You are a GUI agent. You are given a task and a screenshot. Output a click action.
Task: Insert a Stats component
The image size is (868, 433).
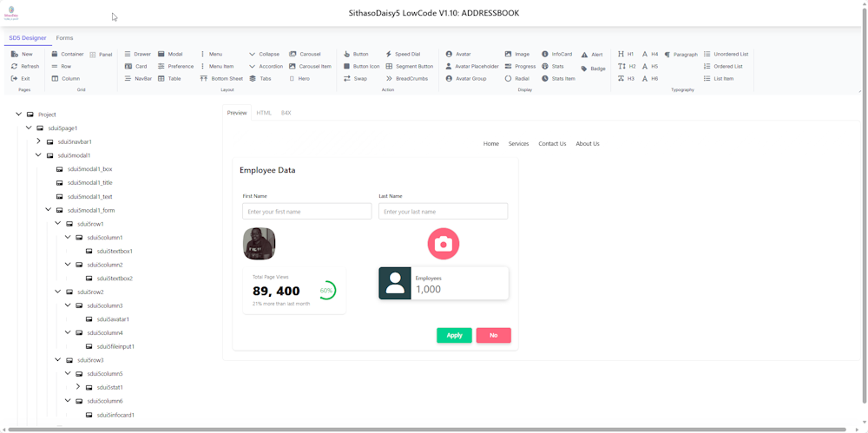[552, 67]
